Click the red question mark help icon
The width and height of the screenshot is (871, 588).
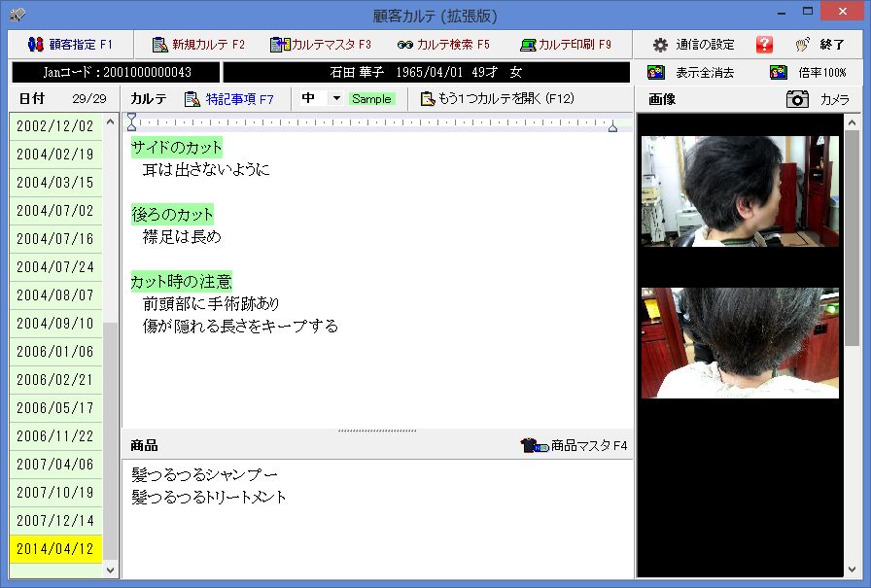(x=765, y=45)
